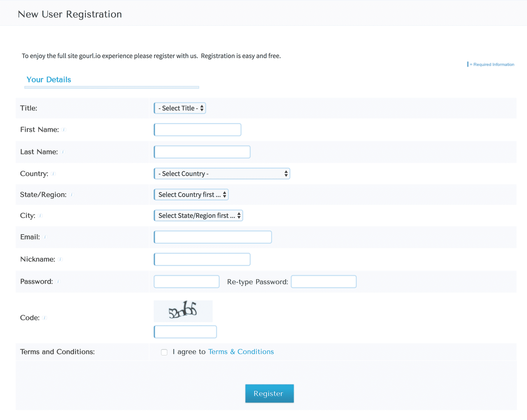Open the Select Country dropdown
527x420 pixels.
[222, 174]
